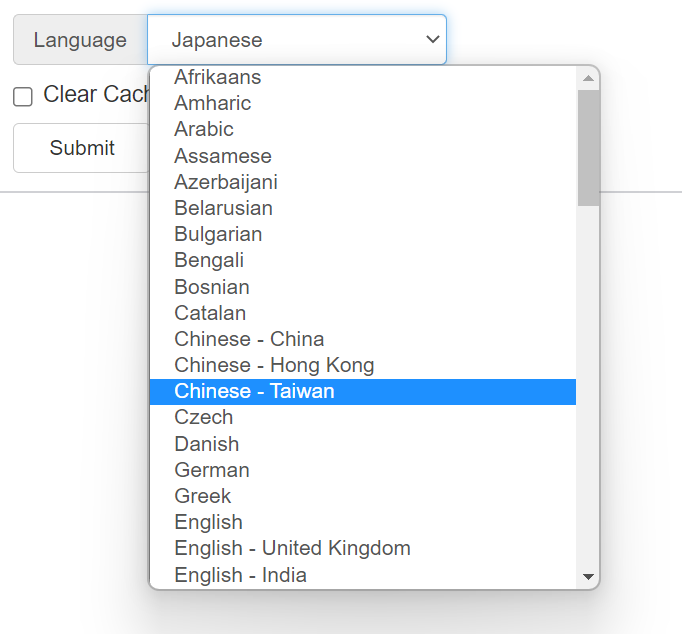Pick German in the dropdown list
682x634 pixels.
(363, 470)
